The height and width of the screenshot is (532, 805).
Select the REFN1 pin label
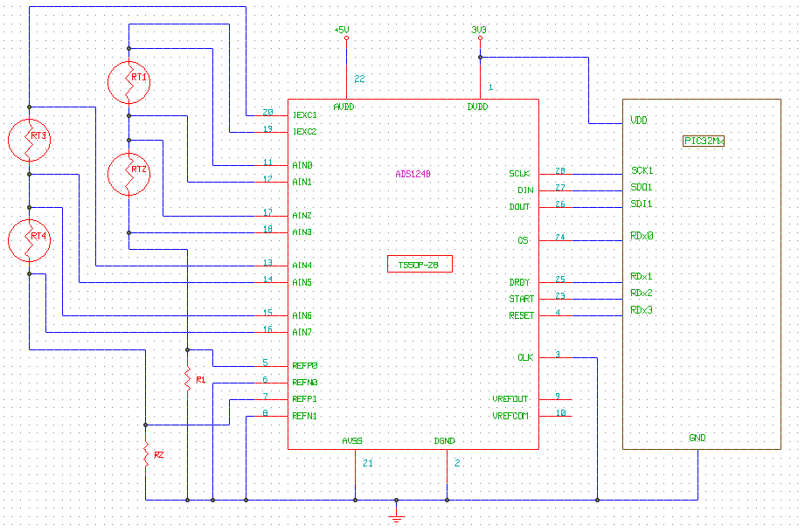pyautogui.click(x=305, y=416)
